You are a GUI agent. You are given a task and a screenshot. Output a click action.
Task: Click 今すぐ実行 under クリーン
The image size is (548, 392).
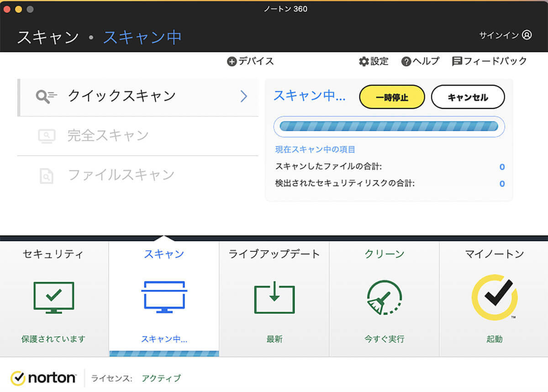click(x=385, y=339)
